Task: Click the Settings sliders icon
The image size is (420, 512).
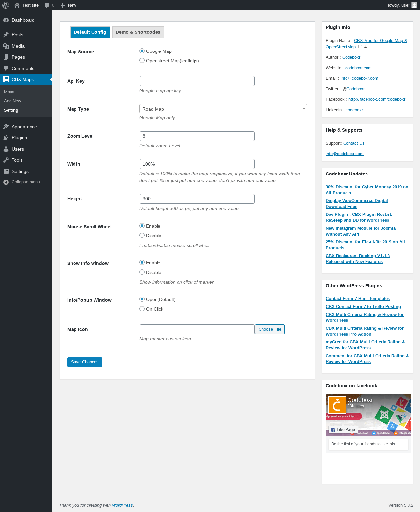Action: tap(6, 171)
